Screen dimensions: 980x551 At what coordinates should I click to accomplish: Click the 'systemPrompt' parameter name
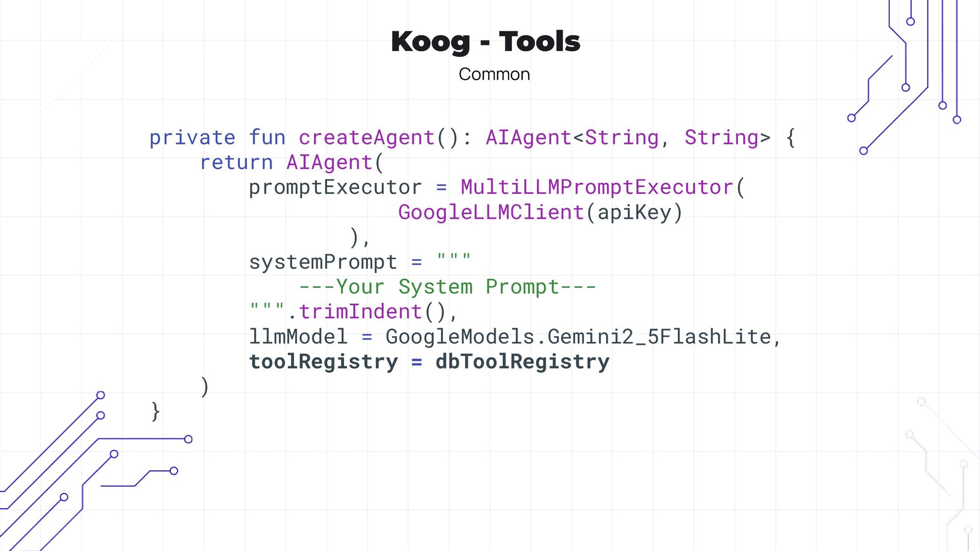coord(323,262)
